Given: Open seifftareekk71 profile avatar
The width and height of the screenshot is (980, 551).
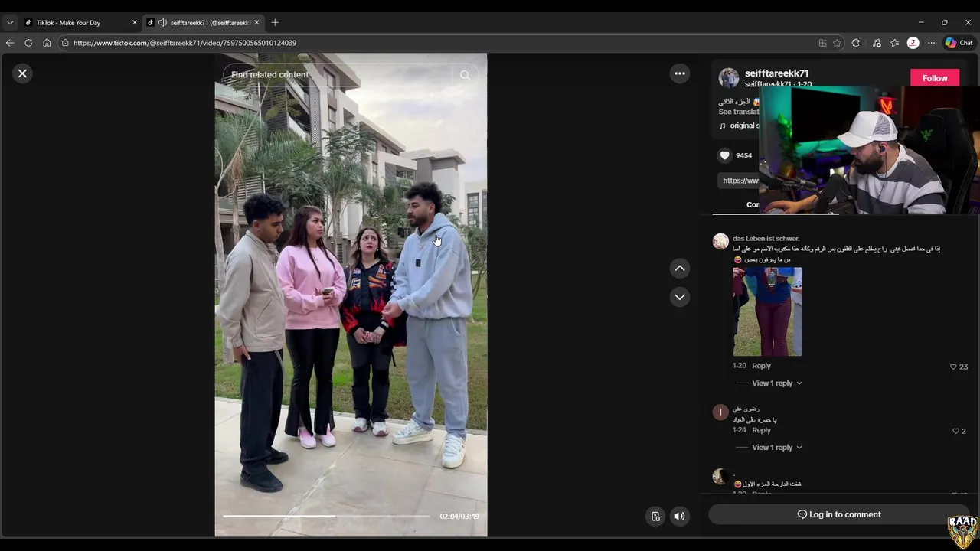Looking at the screenshot, I should [x=729, y=77].
